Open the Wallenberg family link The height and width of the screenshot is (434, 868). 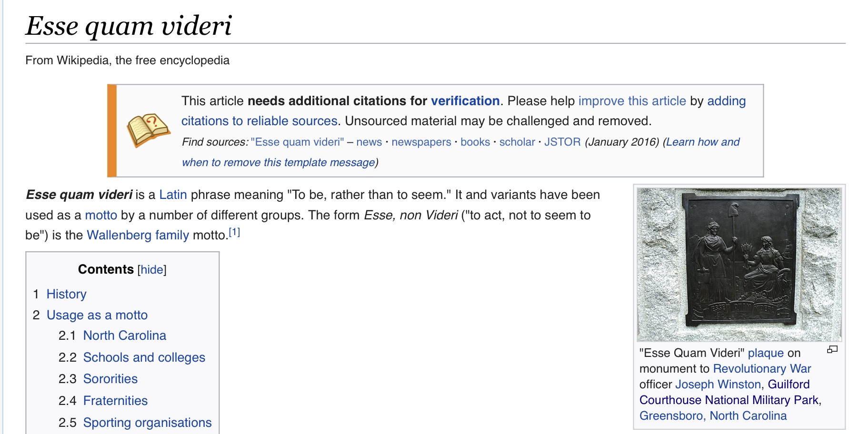click(x=138, y=235)
